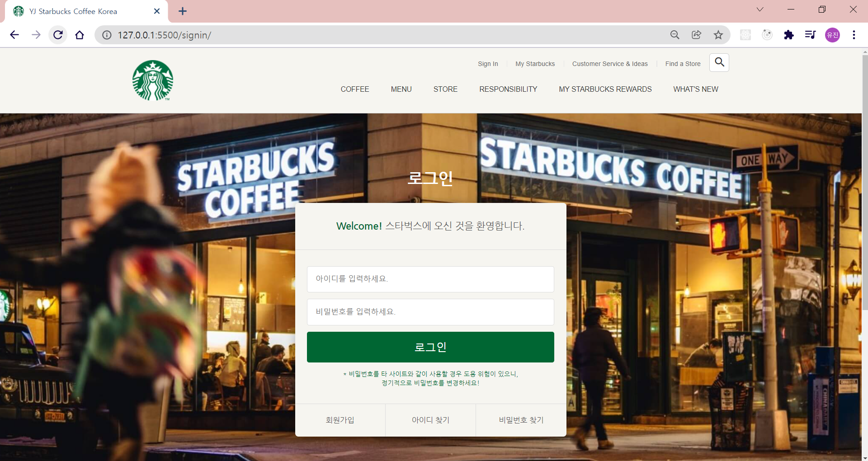The width and height of the screenshot is (868, 461).
Task: Reload the page with the refresh icon
Action: (x=58, y=35)
